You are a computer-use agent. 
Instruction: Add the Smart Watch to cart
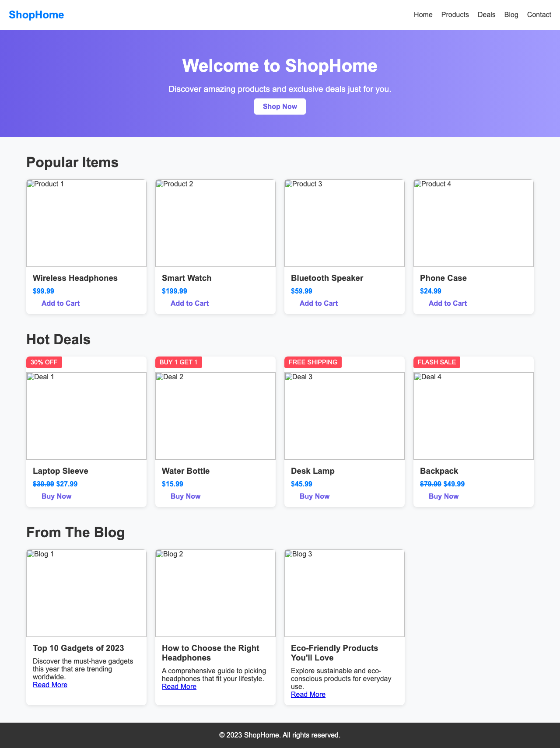click(189, 303)
